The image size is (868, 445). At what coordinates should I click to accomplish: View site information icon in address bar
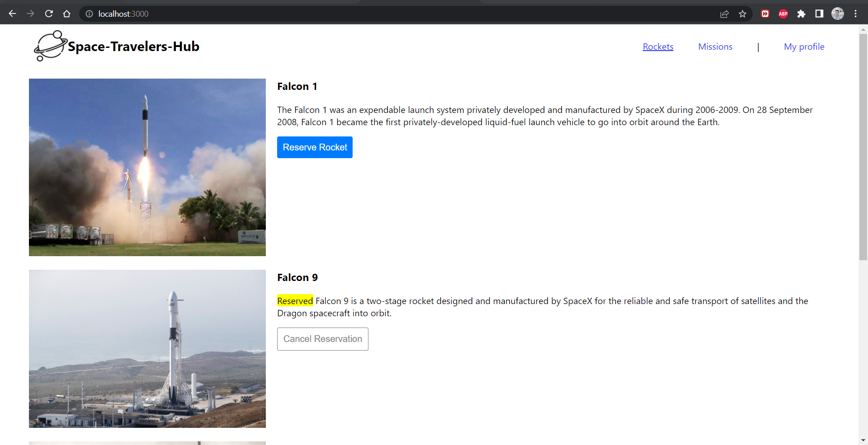[89, 14]
